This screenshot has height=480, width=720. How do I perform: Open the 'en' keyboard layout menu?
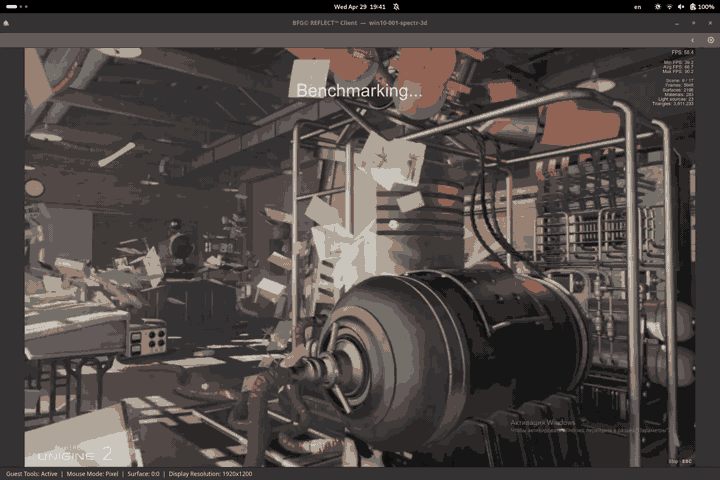click(637, 7)
